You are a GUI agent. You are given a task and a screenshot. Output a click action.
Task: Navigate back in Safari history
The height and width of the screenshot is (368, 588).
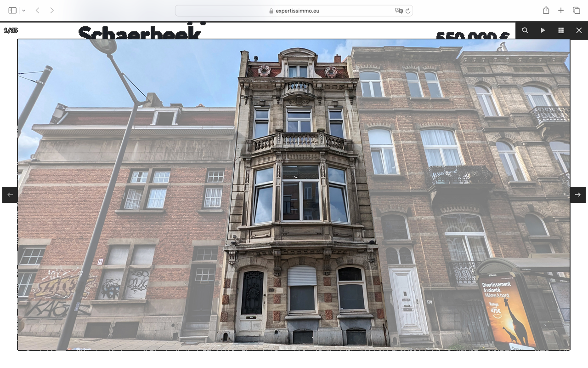tap(38, 11)
